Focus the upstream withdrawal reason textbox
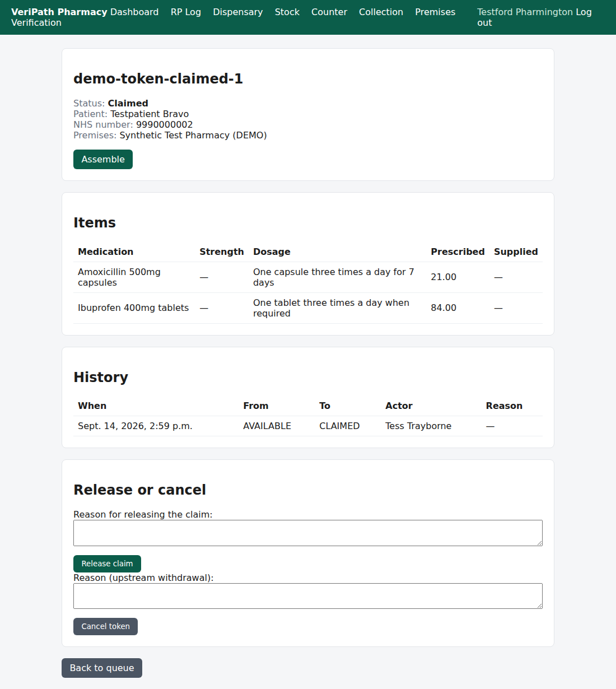Image resolution: width=616 pixels, height=689 pixels. pyautogui.click(x=308, y=596)
